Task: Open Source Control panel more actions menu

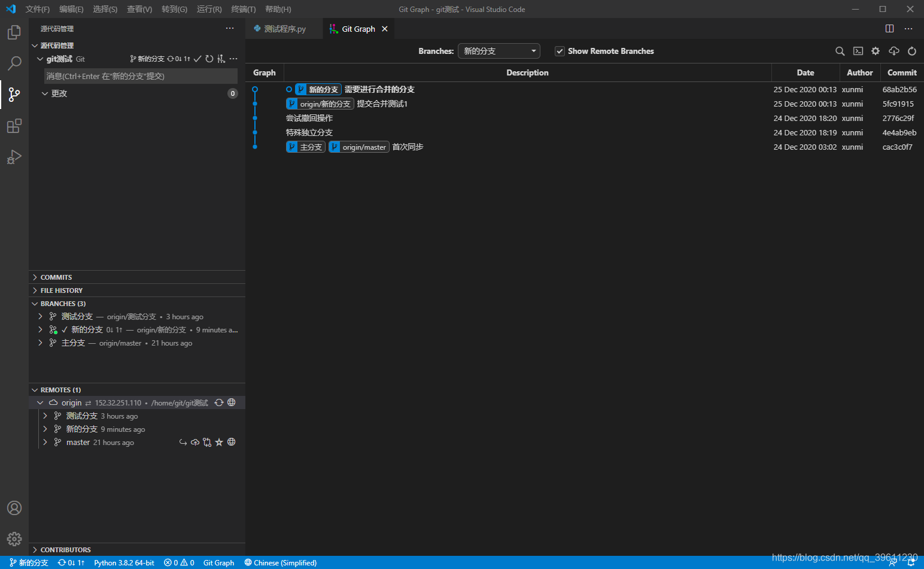Action: 230,28
